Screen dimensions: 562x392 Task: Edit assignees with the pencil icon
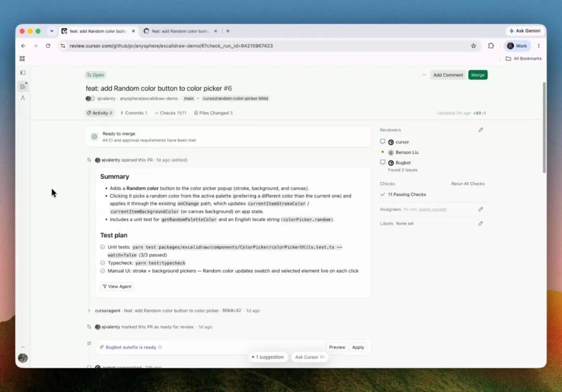point(481,209)
